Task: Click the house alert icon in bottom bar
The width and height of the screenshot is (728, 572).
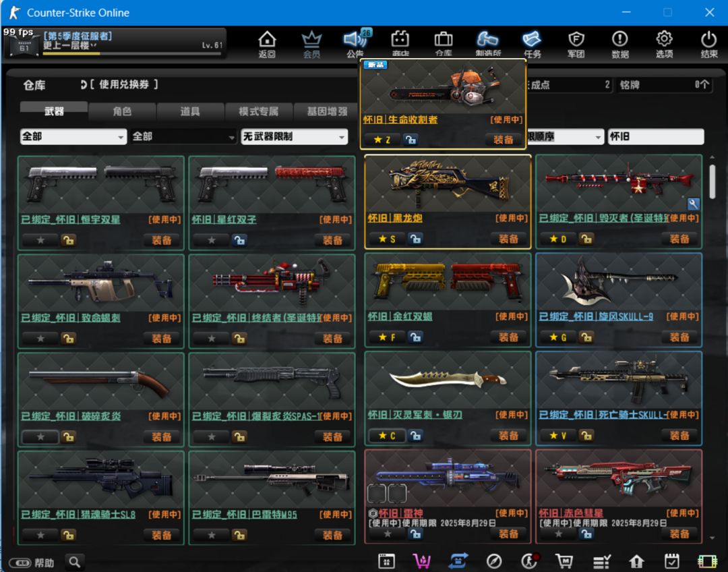Action: tap(636, 561)
